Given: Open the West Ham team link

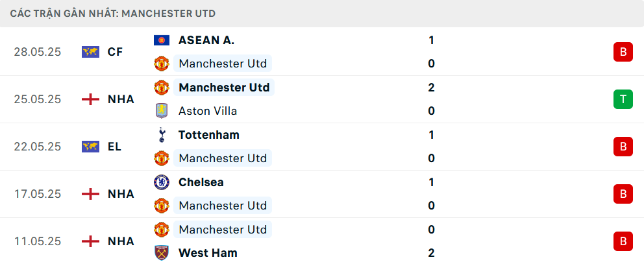Looking at the screenshot, I should [x=208, y=252].
